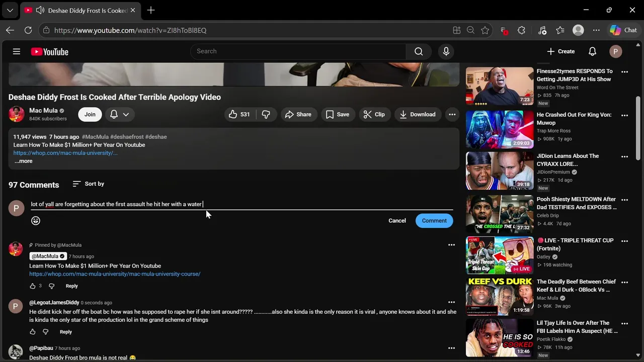This screenshot has width=644, height=362.
Task: Open the @MacMula author badge
Action: pyautogui.click(x=48, y=256)
